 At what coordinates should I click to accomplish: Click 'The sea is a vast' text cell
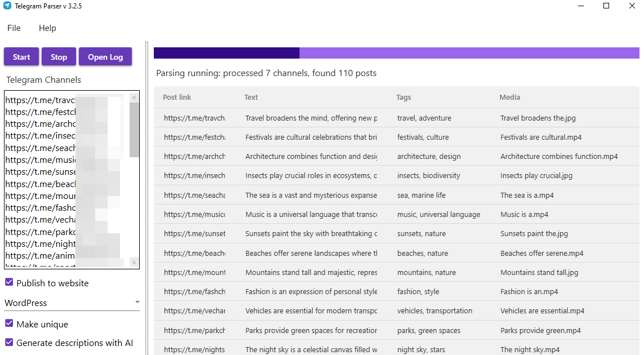pyautogui.click(x=312, y=195)
